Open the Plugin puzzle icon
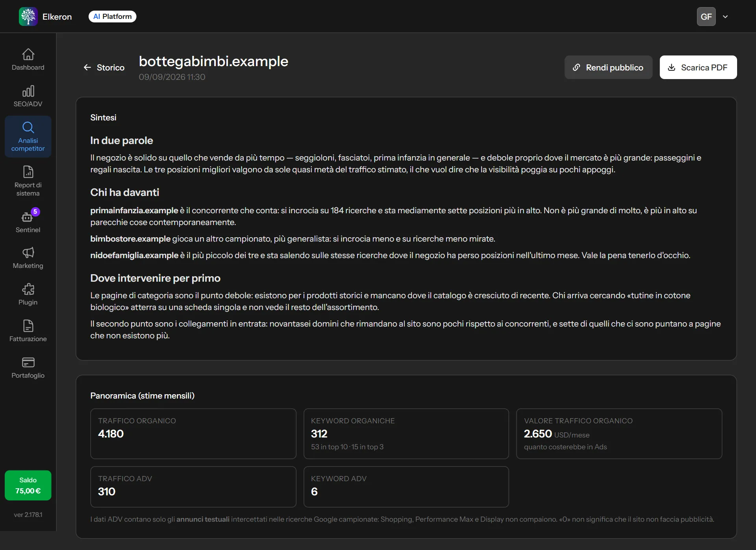Viewport: 756px width, 550px height. coord(28,289)
